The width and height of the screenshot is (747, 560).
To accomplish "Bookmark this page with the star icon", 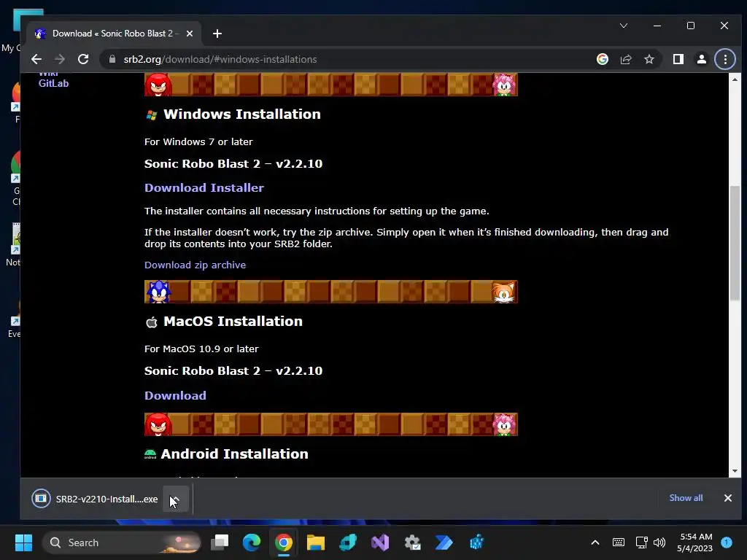I will [x=649, y=59].
